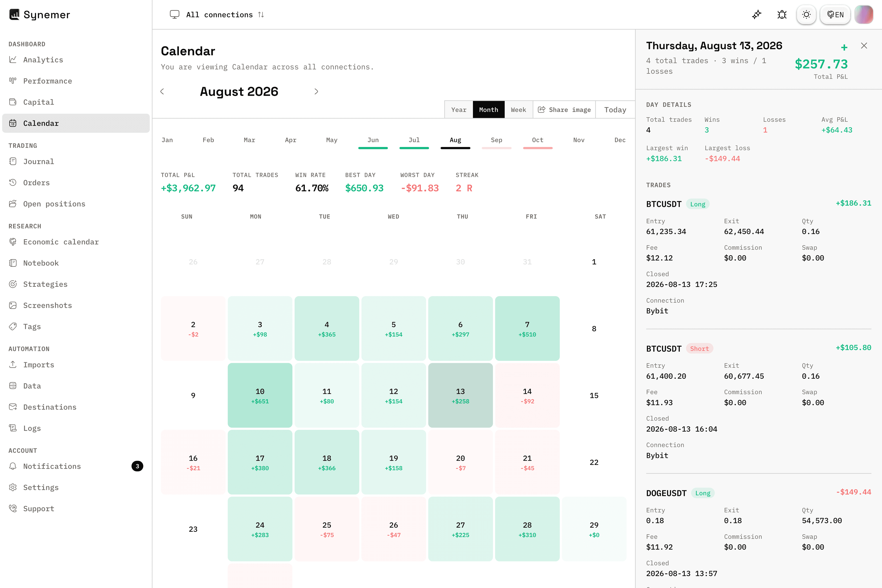Go to next month with right chevron

pyautogui.click(x=316, y=91)
